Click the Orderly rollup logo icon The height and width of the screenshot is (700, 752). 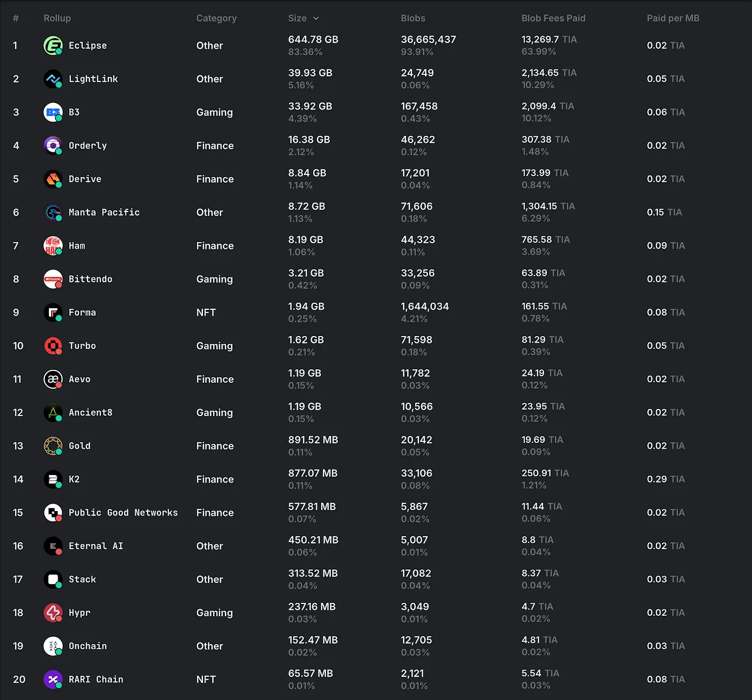[53, 145]
